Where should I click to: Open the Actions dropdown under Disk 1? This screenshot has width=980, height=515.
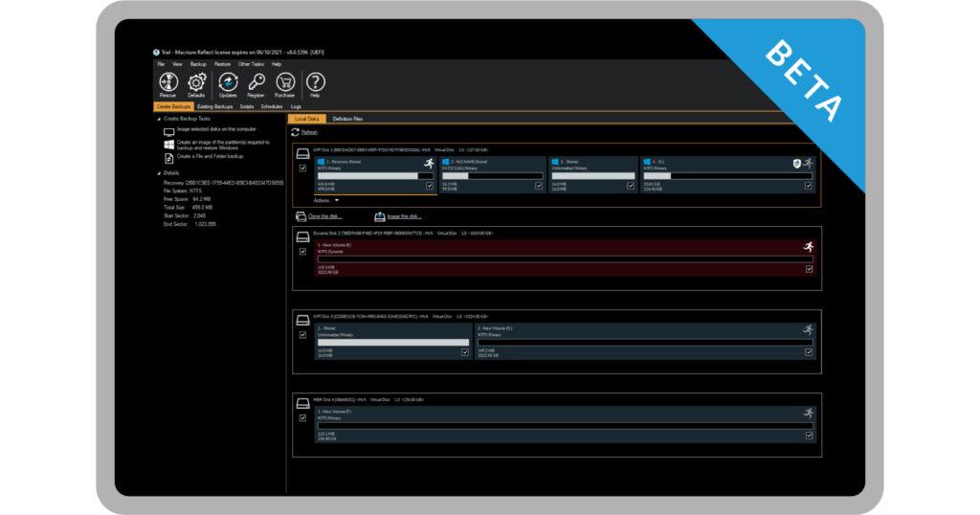326,201
